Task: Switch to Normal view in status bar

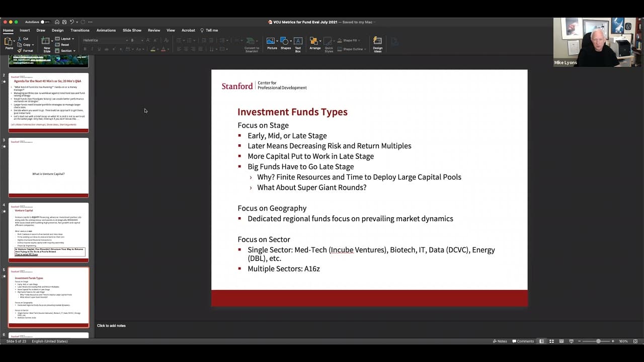Action: tap(541, 341)
